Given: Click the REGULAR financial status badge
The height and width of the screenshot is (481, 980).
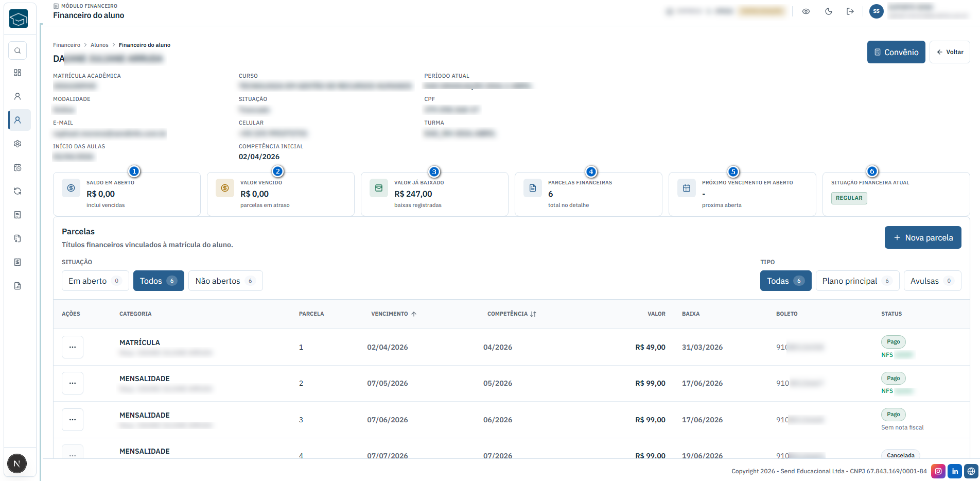Looking at the screenshot, I should pos(849,198).
